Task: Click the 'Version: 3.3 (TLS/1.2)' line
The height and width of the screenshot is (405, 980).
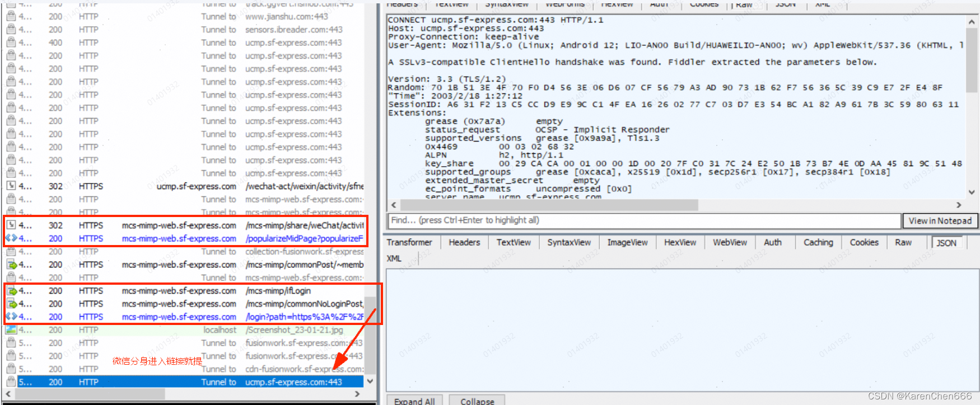Action: click(447, 79)
